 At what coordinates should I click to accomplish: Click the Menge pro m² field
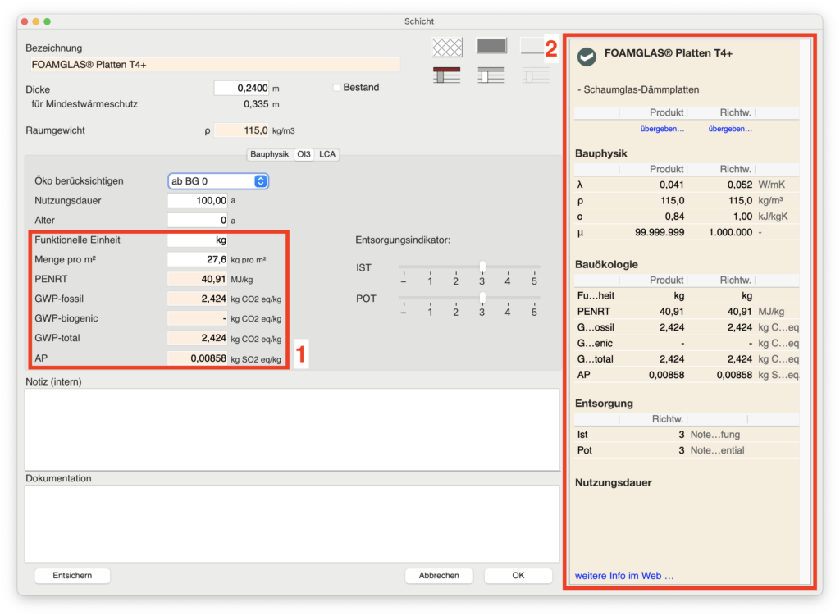[197, 259]
